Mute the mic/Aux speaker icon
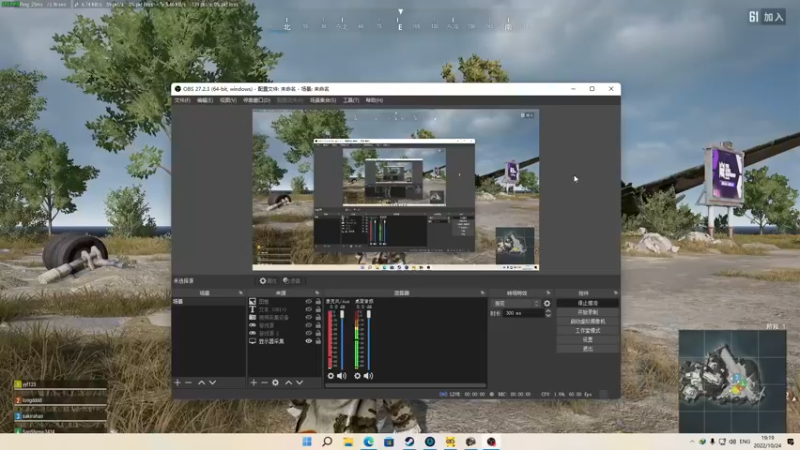 coord(342,376)
